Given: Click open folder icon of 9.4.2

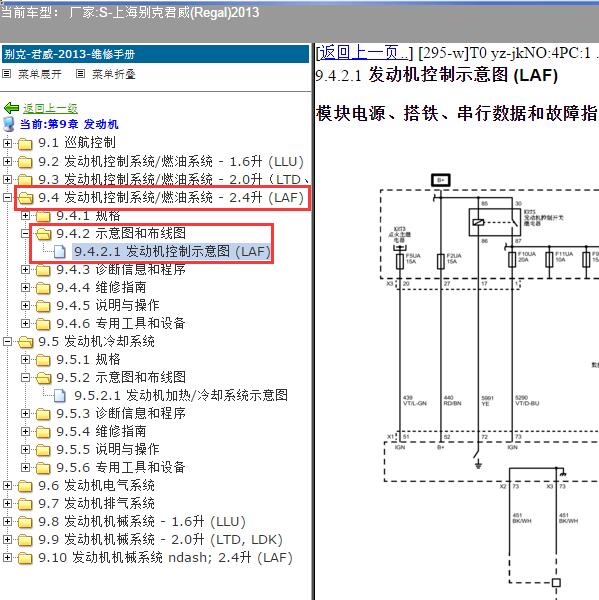Looking at the screenshot, I should pos(43,234).
